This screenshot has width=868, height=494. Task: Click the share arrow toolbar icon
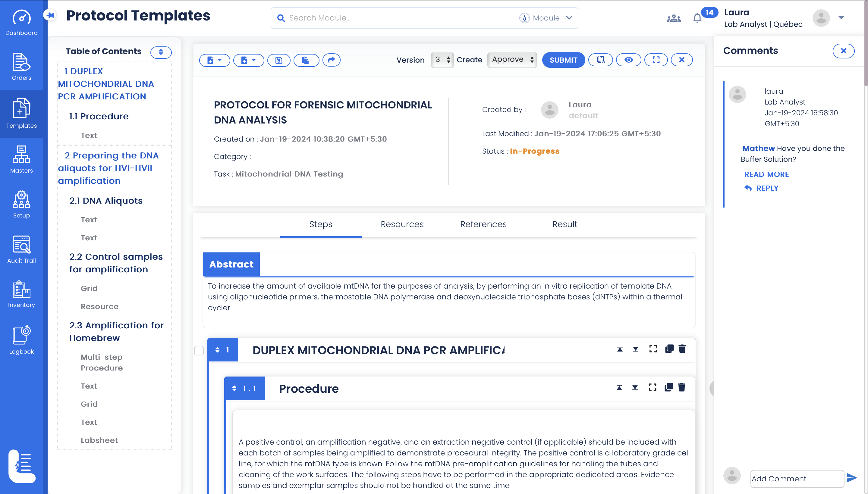[331, 60]
